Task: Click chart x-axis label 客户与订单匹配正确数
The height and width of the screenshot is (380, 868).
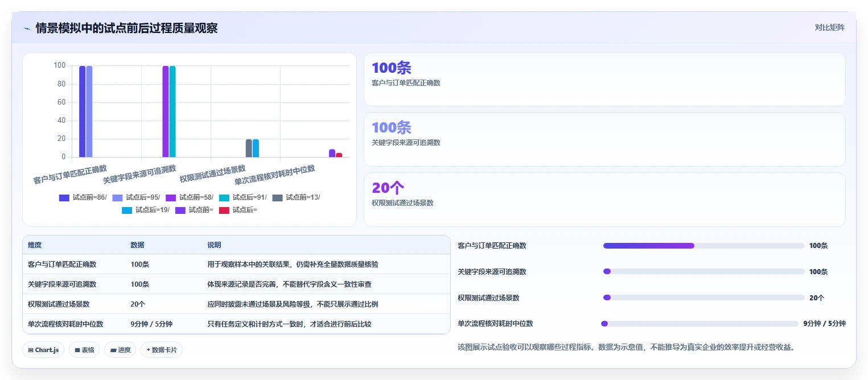Action: click(x=70, y=174)
